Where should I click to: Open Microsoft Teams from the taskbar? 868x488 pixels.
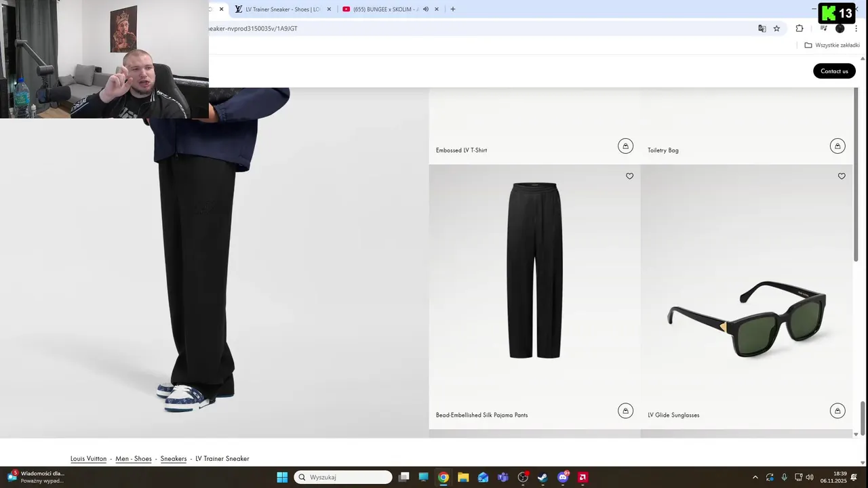point(502,477)
